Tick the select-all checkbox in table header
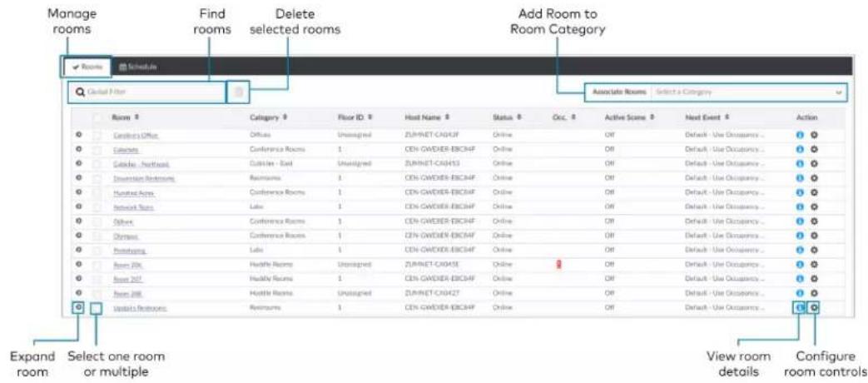 97,118
